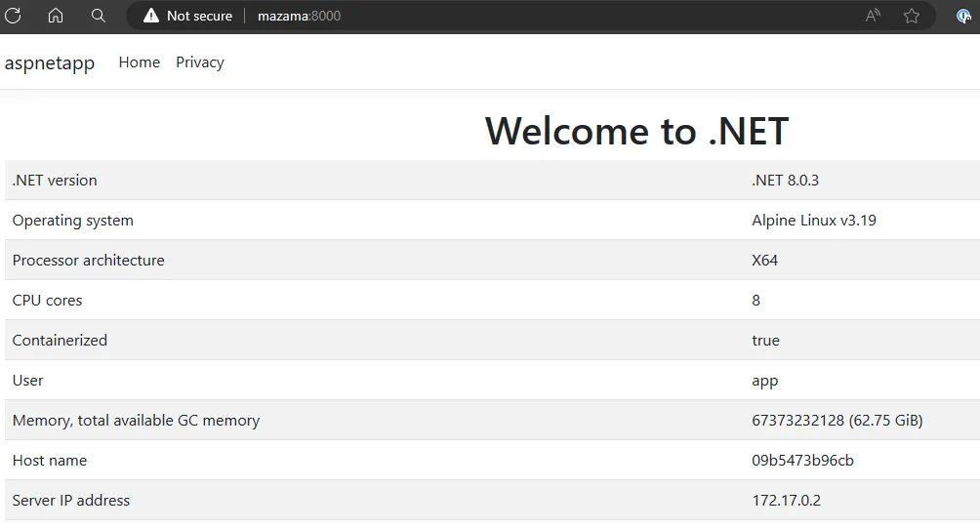Select the .NET version label

pyautogui.click(x=55, y=181)
